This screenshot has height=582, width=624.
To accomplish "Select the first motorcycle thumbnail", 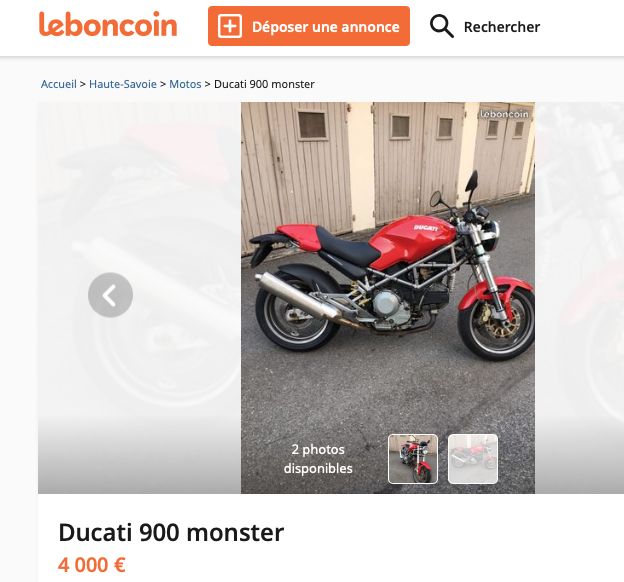I will (413, 459).
